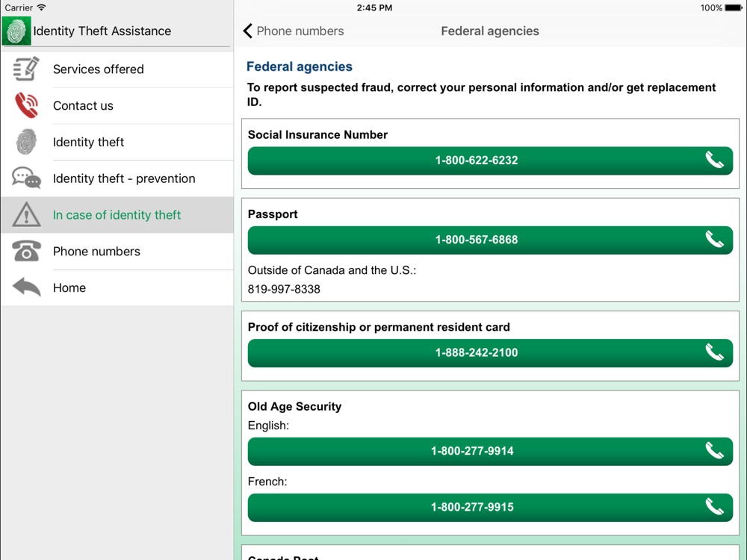Call citizenship line 1-888-242-2100
Image resolution: width=747 pixels, height=560 pixels.
click(x=490, y=353)
